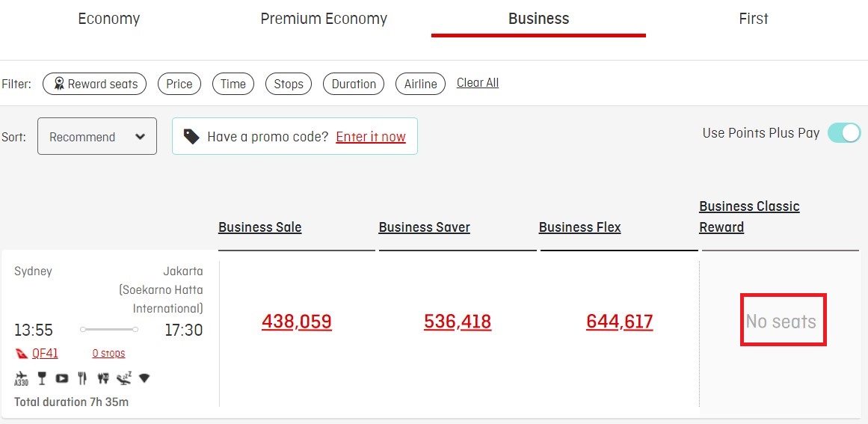
Task: Switch to the Economy tab
Action: click(x=109, y=19)
